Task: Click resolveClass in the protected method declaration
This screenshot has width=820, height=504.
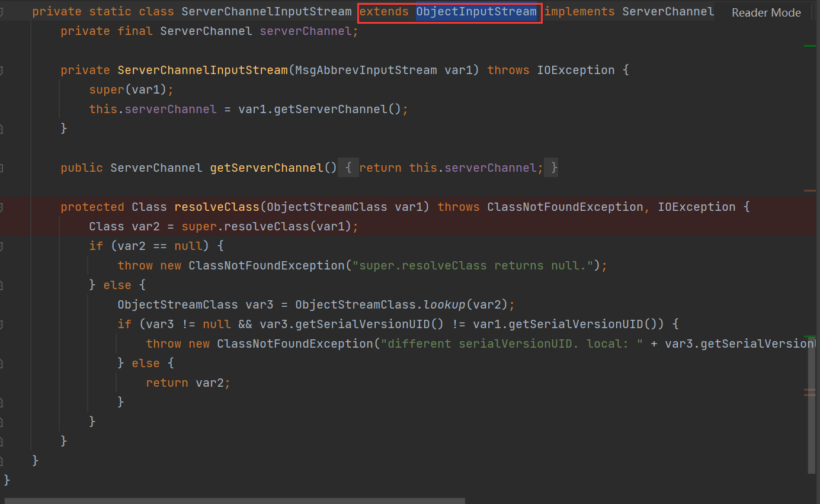Action: [217, 207]
